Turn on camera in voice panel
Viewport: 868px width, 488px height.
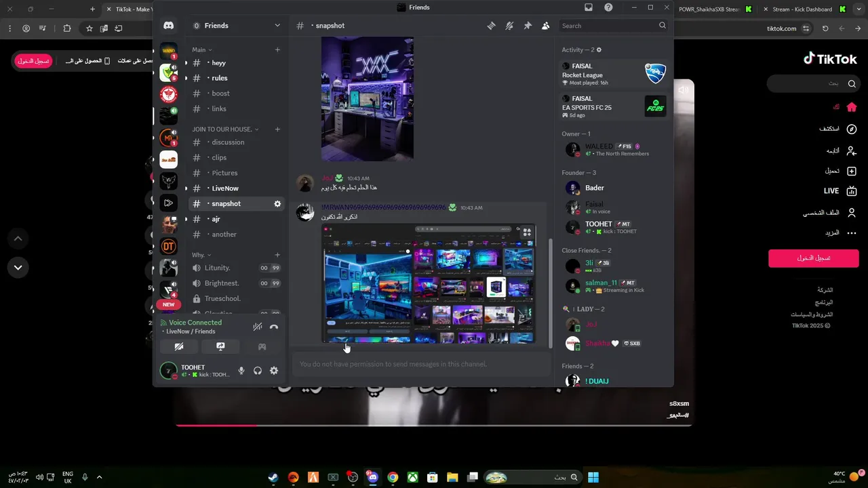(x=179, y=346)
